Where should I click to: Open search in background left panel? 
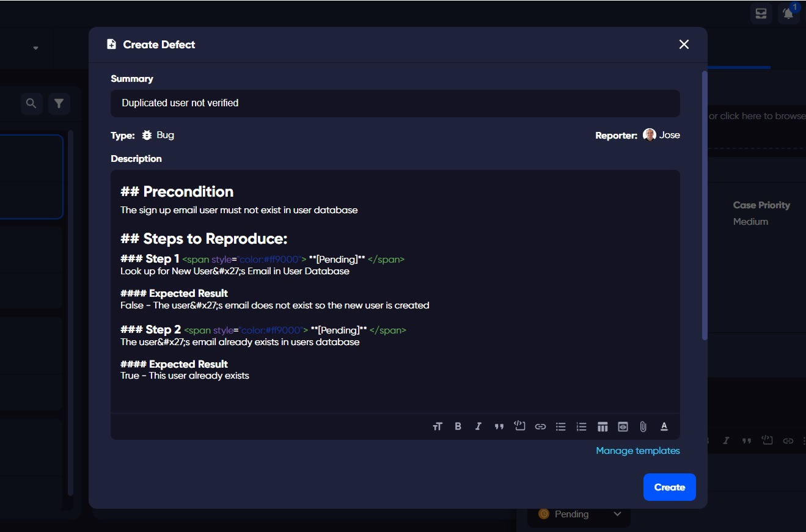(x=31, y=103)
